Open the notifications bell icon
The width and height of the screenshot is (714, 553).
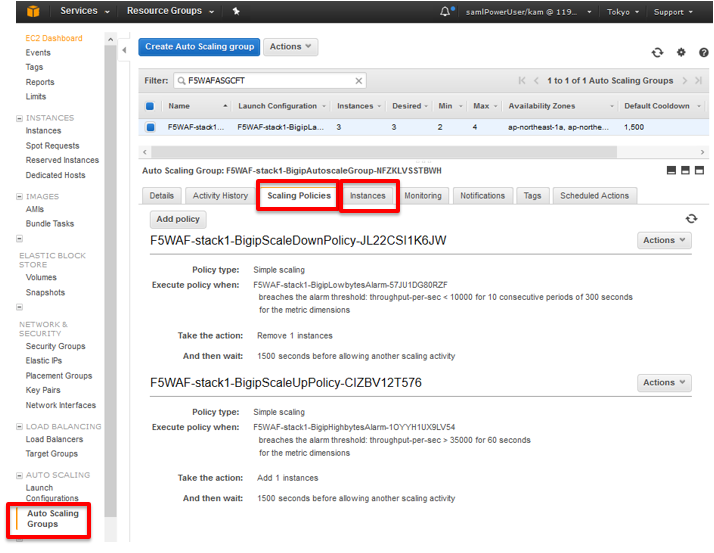pos(445,11)
